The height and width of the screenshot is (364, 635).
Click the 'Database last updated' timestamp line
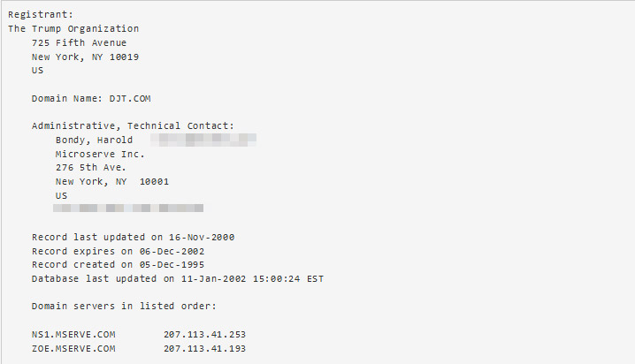(178, 278)
